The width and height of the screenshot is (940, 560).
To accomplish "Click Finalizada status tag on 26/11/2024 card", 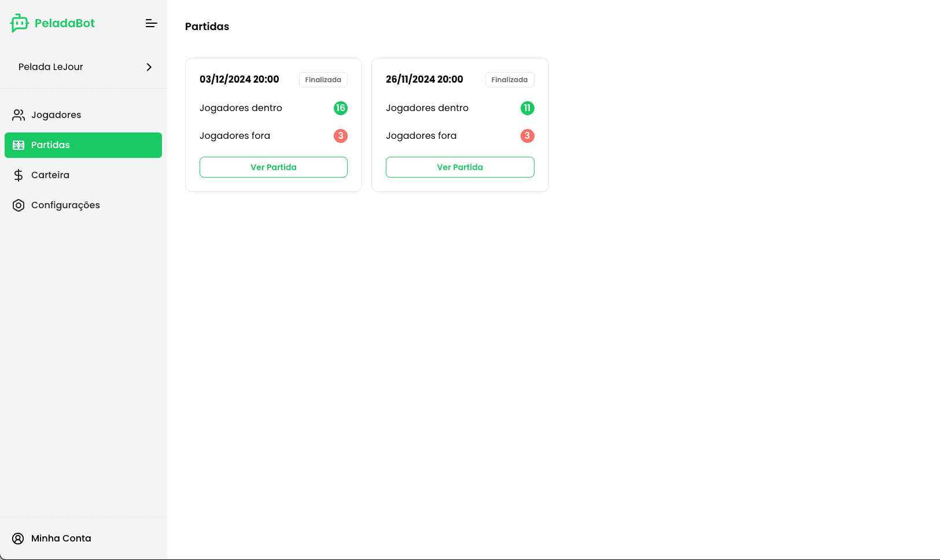I will pos(510,80).
